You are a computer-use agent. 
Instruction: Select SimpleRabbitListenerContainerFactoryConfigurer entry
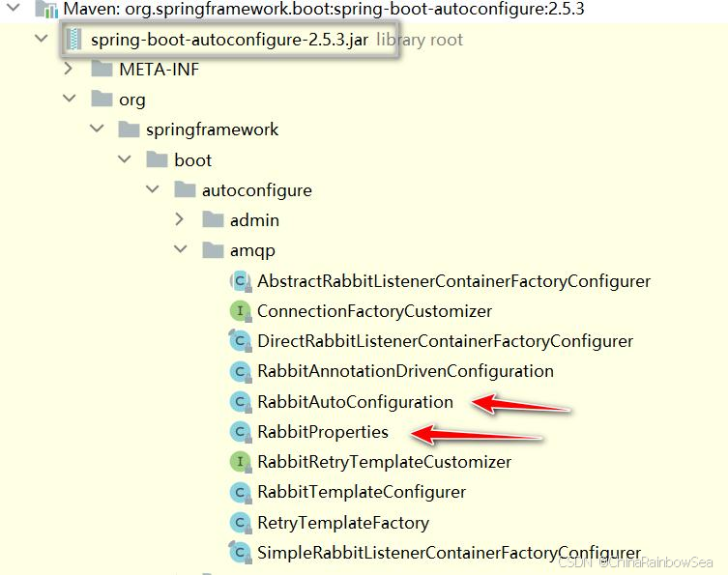pos(449,553)
